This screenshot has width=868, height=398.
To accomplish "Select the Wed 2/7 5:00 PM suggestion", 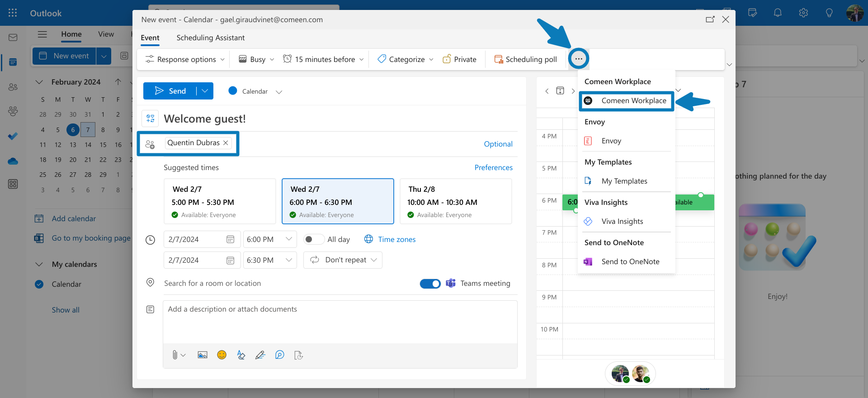I will [220, 201].
